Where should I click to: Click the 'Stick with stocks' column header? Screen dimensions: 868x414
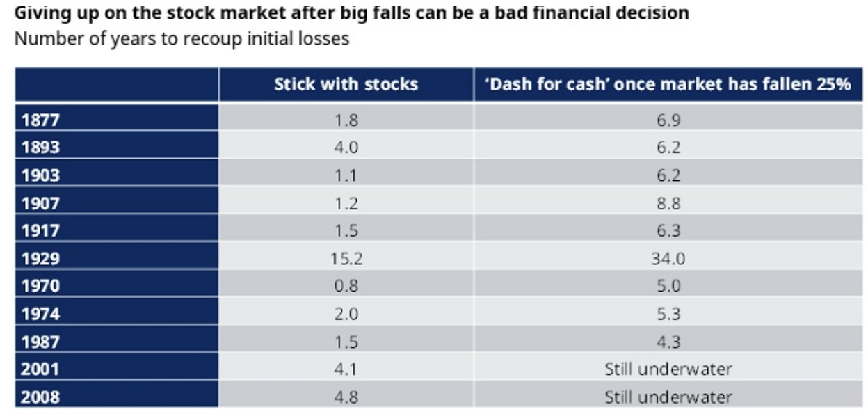(346, 85)
